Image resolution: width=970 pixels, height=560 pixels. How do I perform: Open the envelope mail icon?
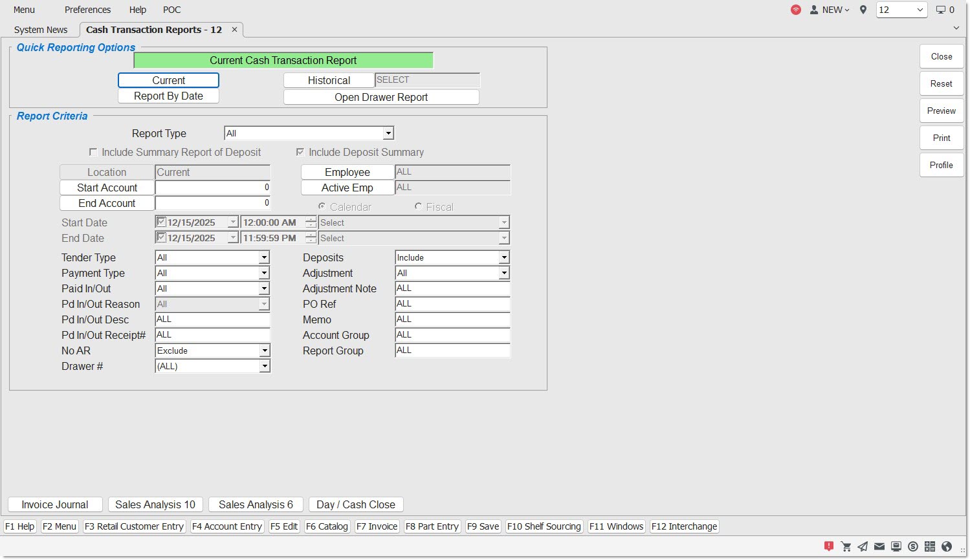879,546
